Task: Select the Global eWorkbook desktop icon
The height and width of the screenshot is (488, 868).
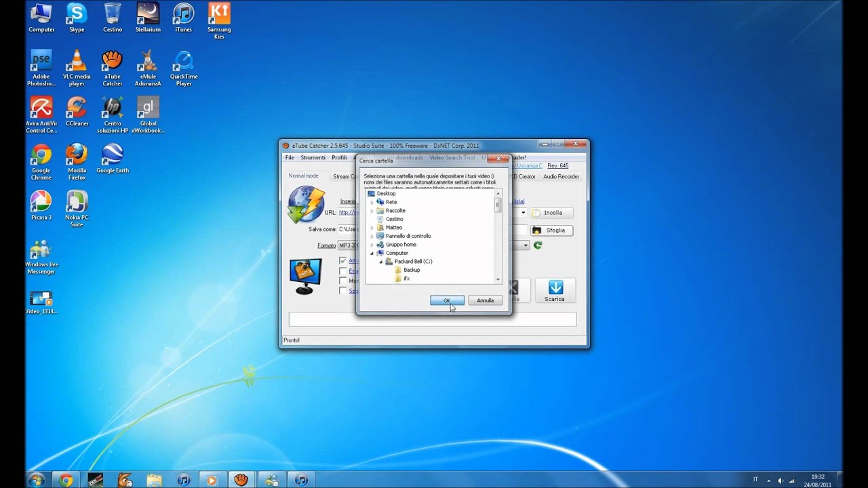Action: tap(148, 115)
